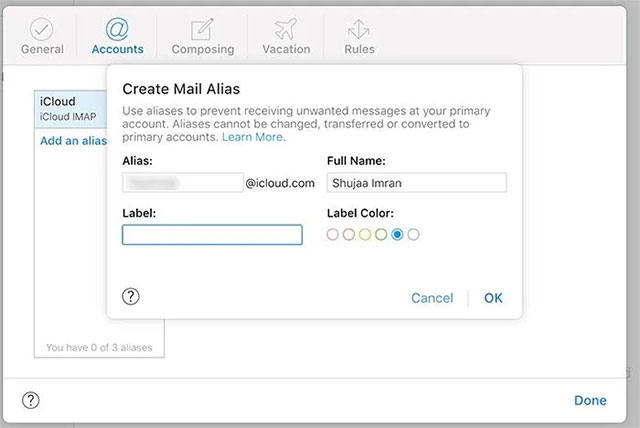Image resolution: width=640 pixels, height=428 pixels.
Task: Open the Composing pencil icon
Action: [202, 29]
